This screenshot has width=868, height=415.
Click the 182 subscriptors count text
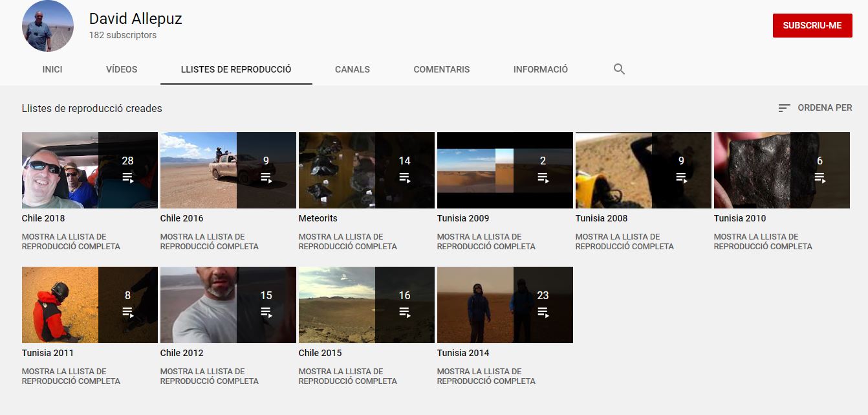pos(123,35)
